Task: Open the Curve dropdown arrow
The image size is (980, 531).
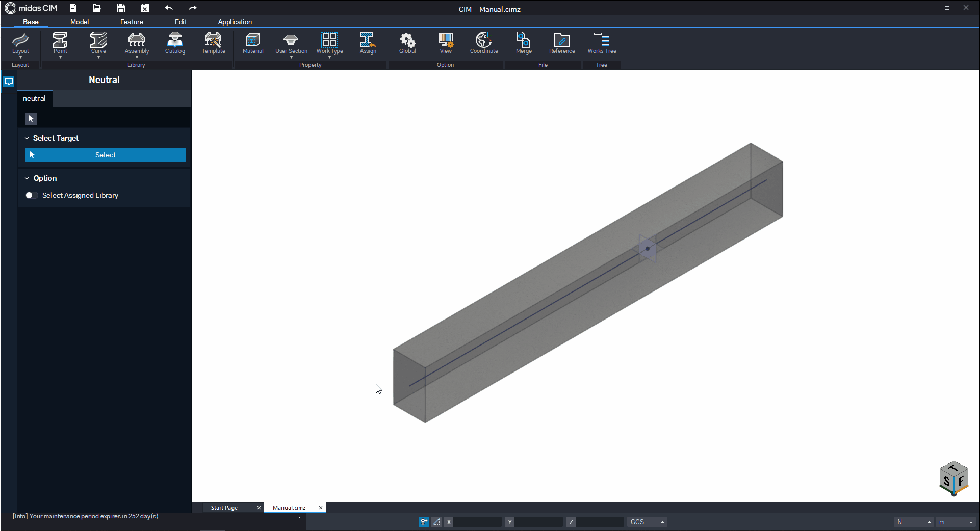Action: pyautogui.click(x=98, y=57)
